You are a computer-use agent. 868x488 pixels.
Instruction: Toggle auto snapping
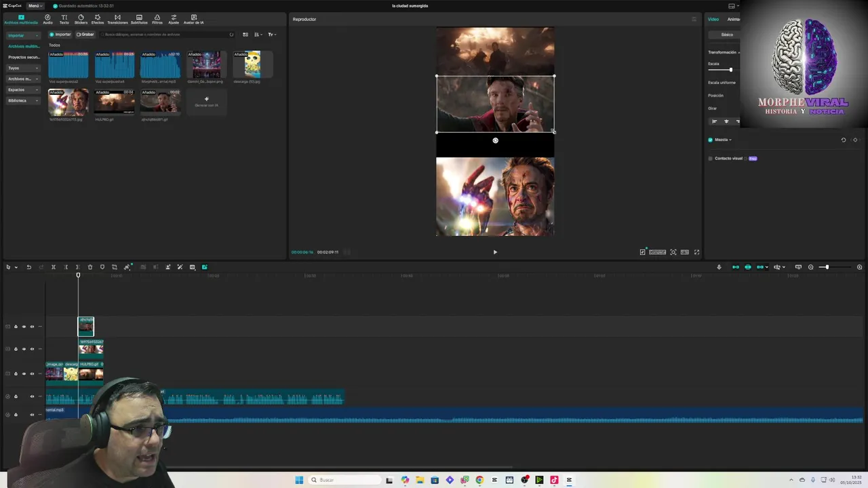(x=747, y=267)
